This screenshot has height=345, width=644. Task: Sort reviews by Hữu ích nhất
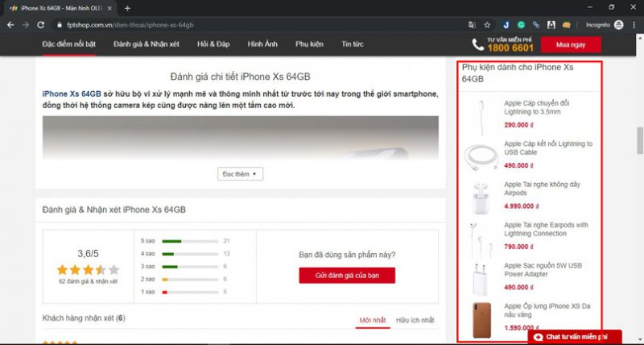tap(415, 320)
